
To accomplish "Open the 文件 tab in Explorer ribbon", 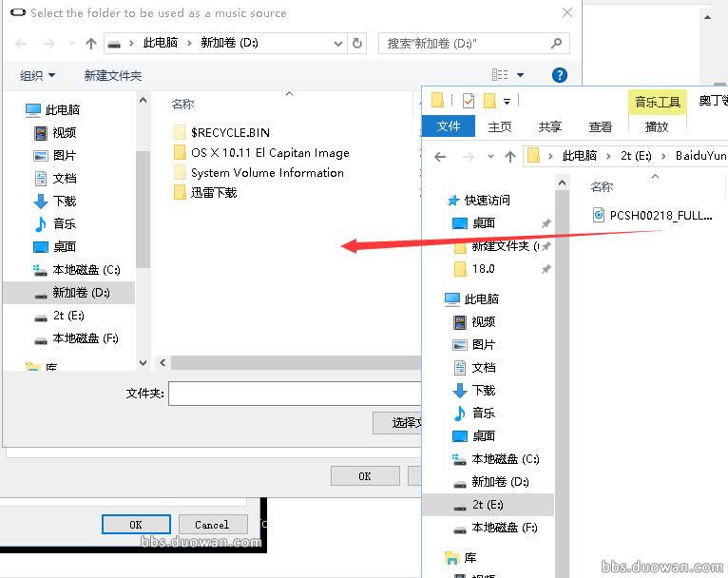I will point(449,126).
